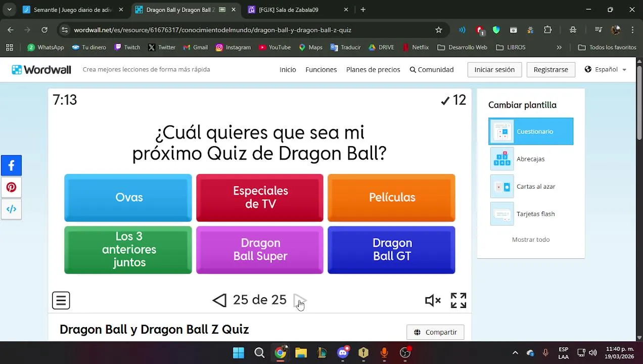Open Twitch bookmark
Image resolution: width=643 pixels, height=364 pixels.
127,48
